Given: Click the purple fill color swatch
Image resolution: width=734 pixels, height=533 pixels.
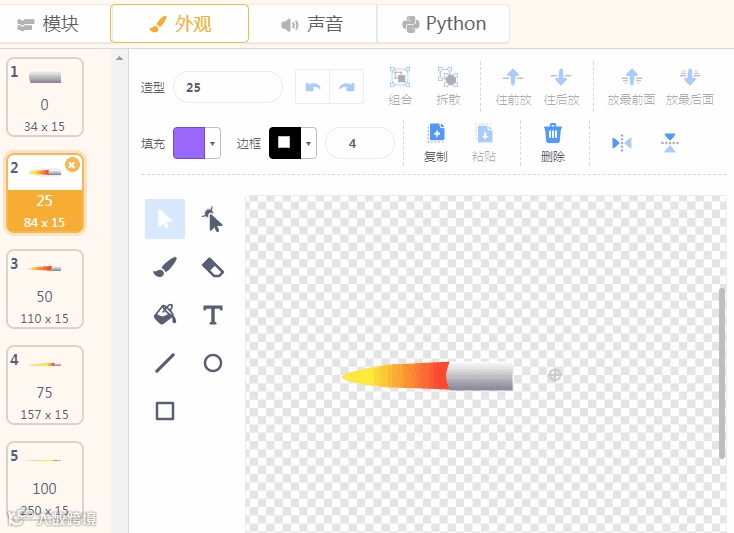Looking at the screenshot, I should coord(189,143).
